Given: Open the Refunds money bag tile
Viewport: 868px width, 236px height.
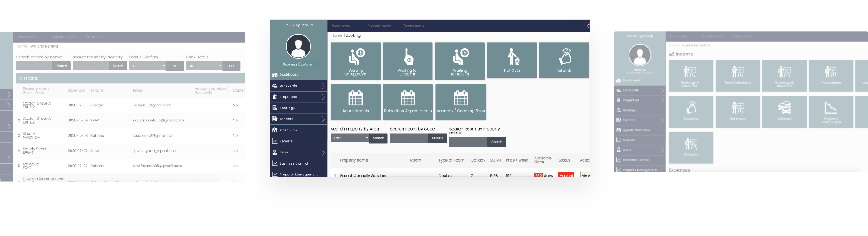Looking at the screenshot, I should pos(564,60).
